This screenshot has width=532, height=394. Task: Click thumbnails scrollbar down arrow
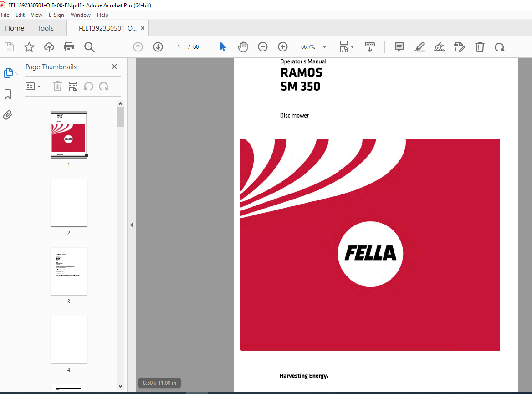[x=120, y=386]
